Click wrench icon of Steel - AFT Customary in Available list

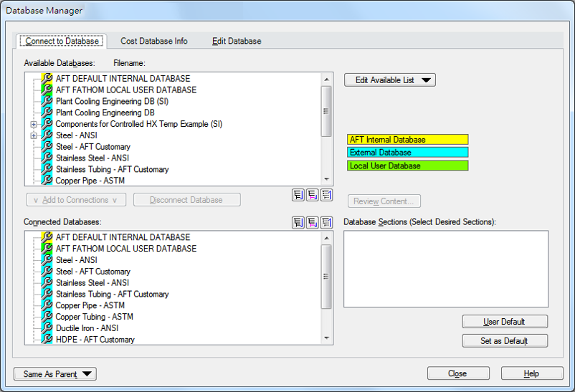(47, 147)
